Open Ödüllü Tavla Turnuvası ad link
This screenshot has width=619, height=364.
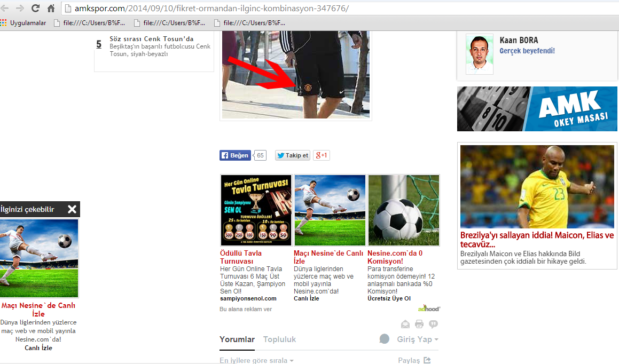[241, 257]
